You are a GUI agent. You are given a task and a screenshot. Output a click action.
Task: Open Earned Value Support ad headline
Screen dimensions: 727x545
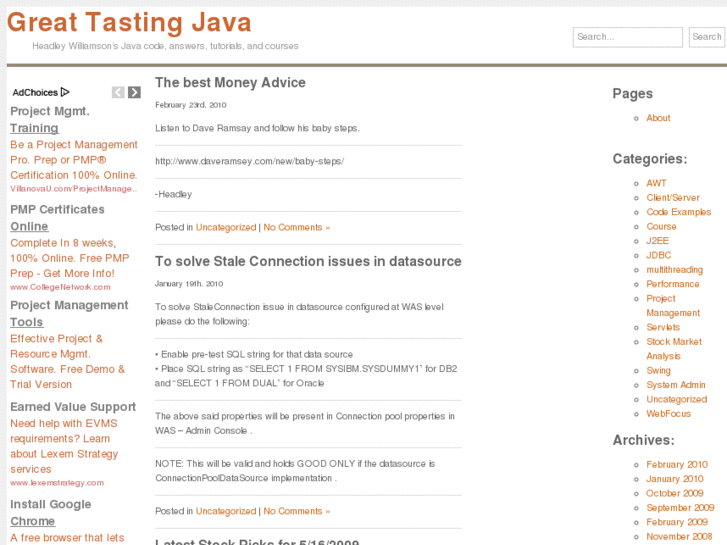(73, 407)
